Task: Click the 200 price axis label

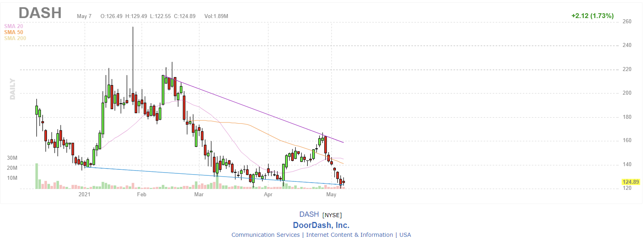Action: pos(627,93)
